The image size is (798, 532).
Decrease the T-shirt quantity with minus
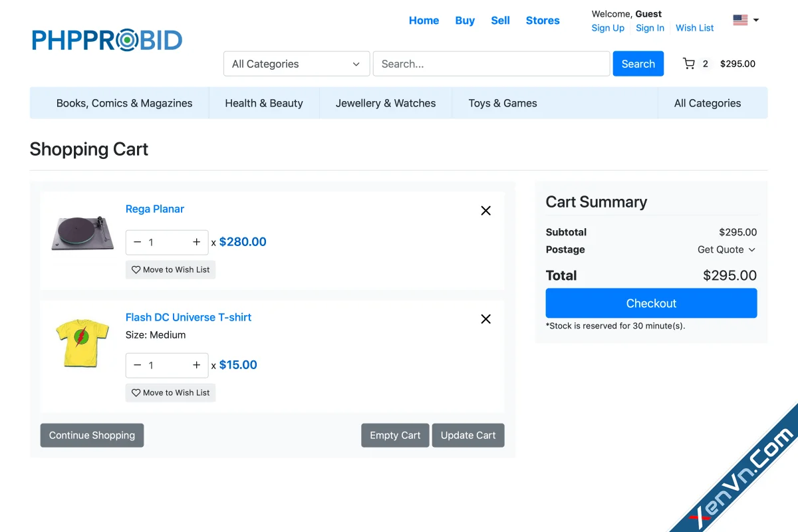click(x=138, y=365)
